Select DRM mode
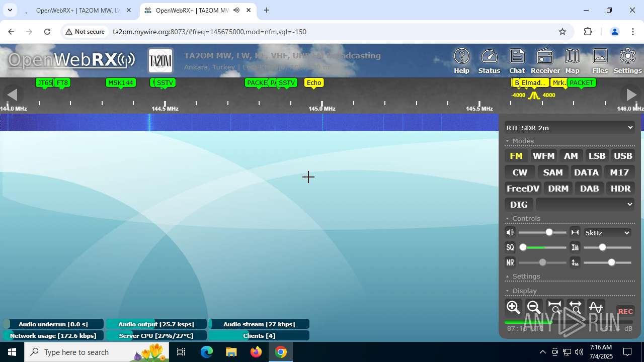The width and height of the screenshot is (644, 362). 558,188
